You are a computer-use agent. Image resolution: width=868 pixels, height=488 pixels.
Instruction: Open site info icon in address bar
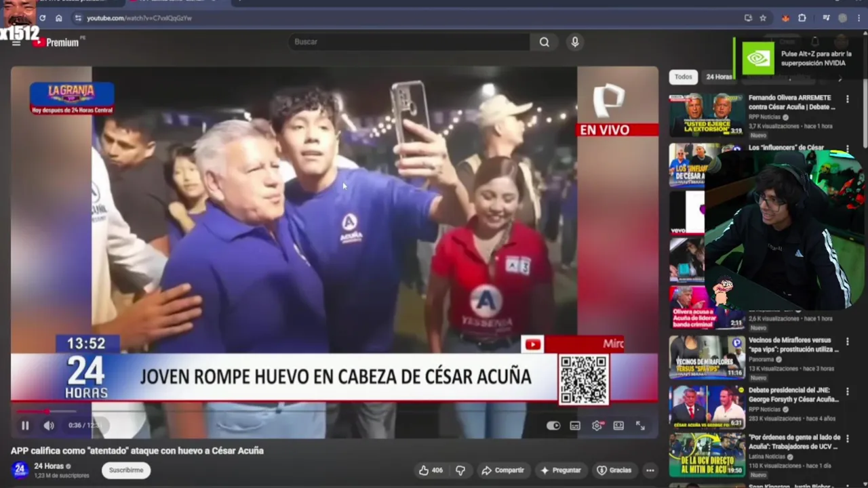[78, 18]
